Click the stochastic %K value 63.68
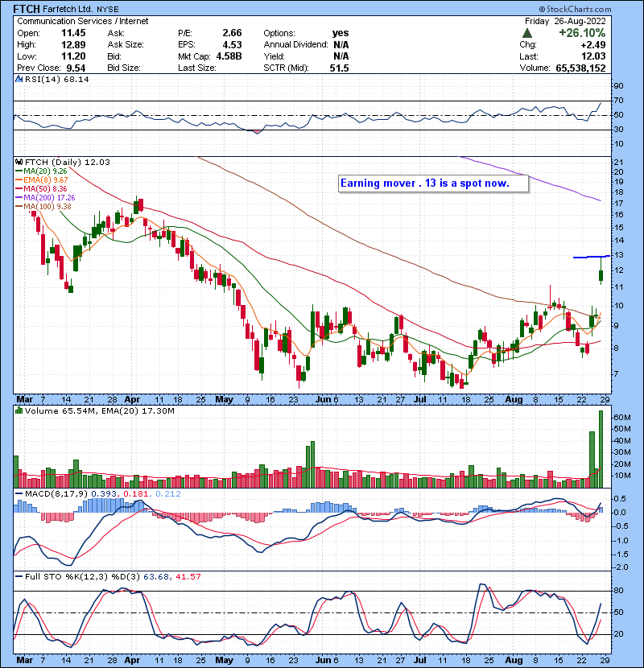Viewport: 644px width, 668px height. [x=156, y=576]
